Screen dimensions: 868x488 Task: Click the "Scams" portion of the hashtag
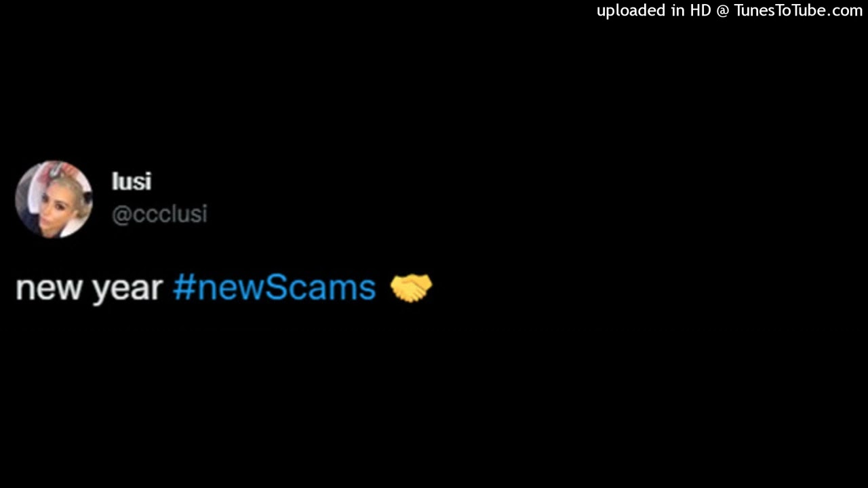(320, 288)
